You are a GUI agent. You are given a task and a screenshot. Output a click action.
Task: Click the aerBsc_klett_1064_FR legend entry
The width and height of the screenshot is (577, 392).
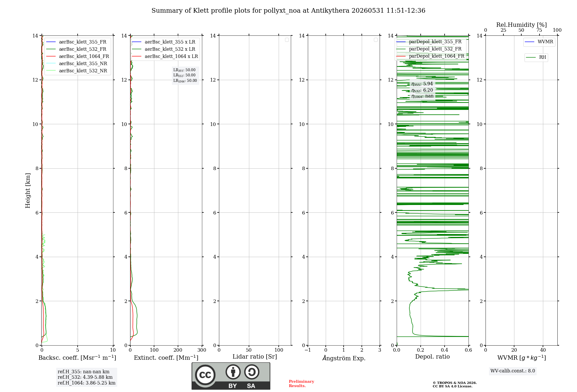click(78, 56)
